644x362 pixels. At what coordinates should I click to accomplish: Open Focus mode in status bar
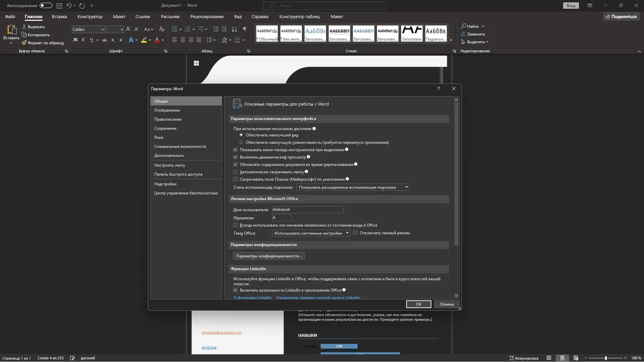[x=524, y=358]
